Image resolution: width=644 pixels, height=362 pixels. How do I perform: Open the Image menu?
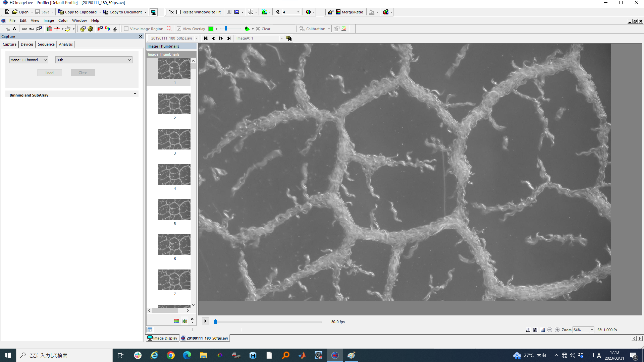tap(49, 20)
